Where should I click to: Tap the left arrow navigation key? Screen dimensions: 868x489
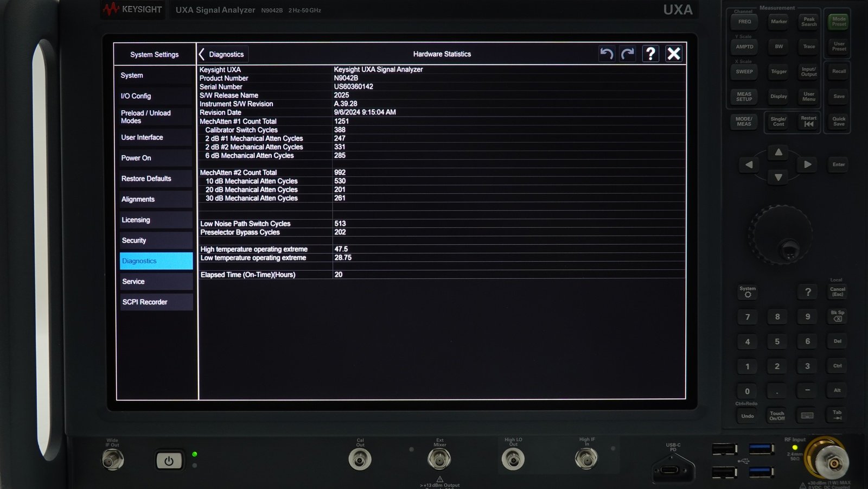pos(749,164)
